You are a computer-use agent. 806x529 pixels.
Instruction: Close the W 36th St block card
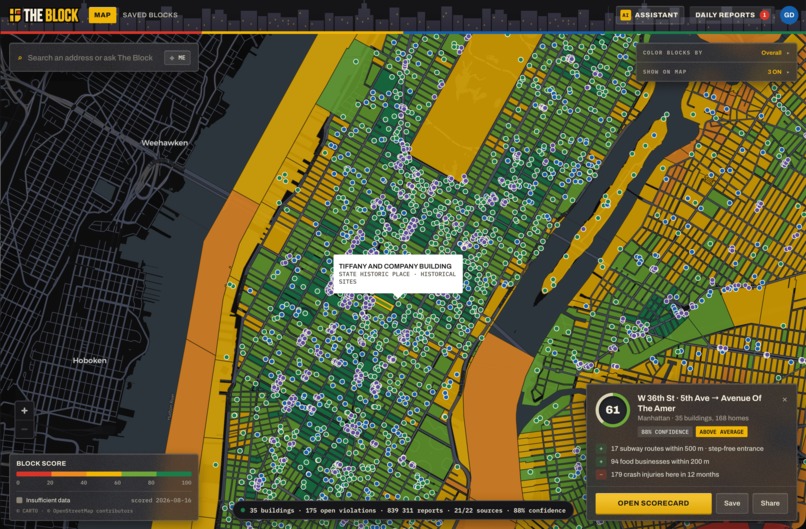(784, 399)
